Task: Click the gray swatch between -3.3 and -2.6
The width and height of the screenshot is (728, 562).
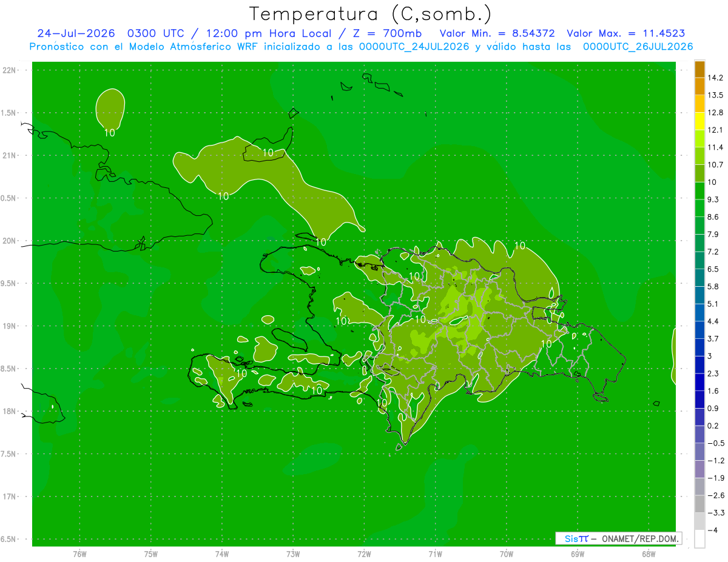Action: pyautogui.click(x=699, y=504)
